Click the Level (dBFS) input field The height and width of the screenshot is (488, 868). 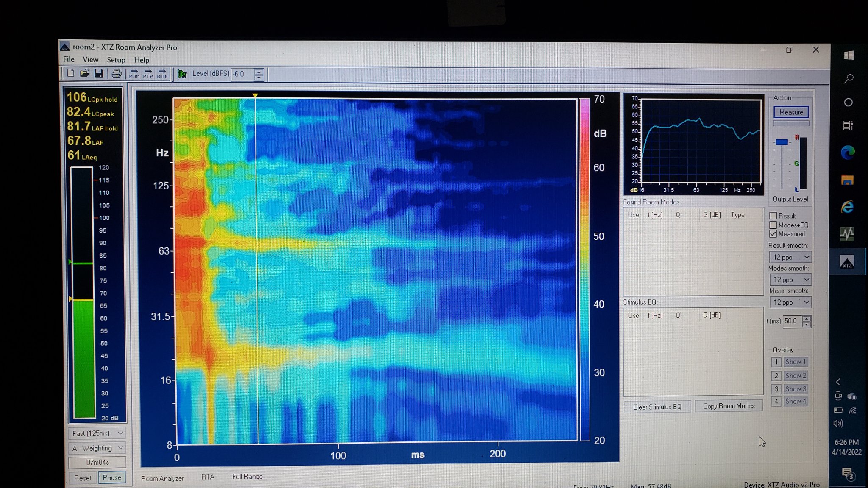coord(243,74)
